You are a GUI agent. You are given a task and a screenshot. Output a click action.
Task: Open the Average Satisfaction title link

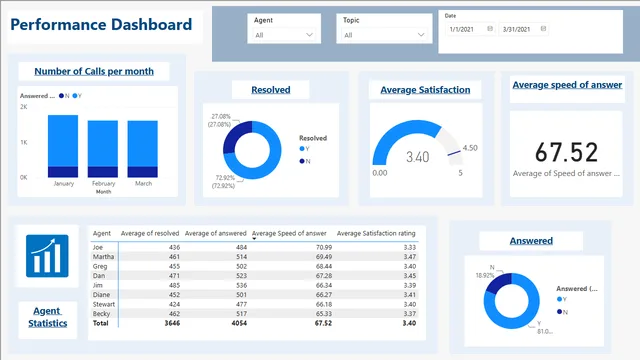(425, 90)
